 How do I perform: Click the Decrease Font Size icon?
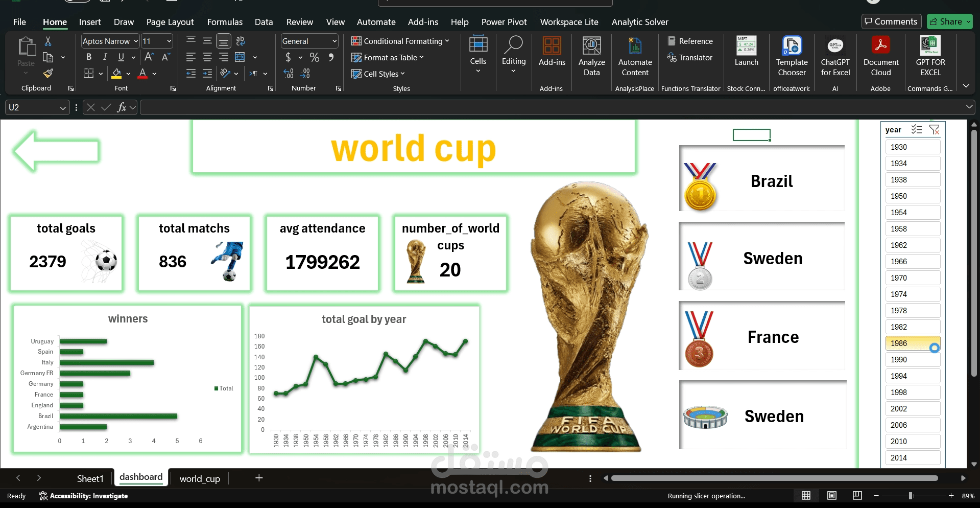(x=165, y=57)
